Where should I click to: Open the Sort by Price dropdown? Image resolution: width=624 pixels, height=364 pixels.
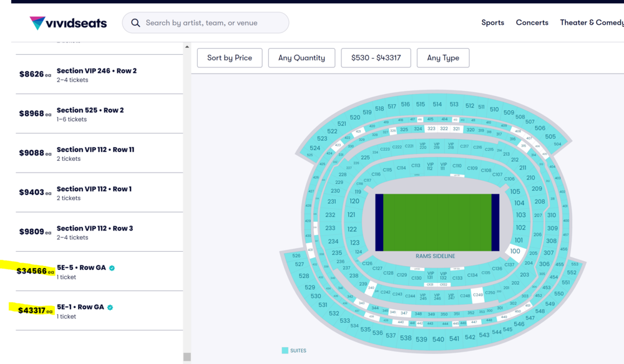pos(230,58)
